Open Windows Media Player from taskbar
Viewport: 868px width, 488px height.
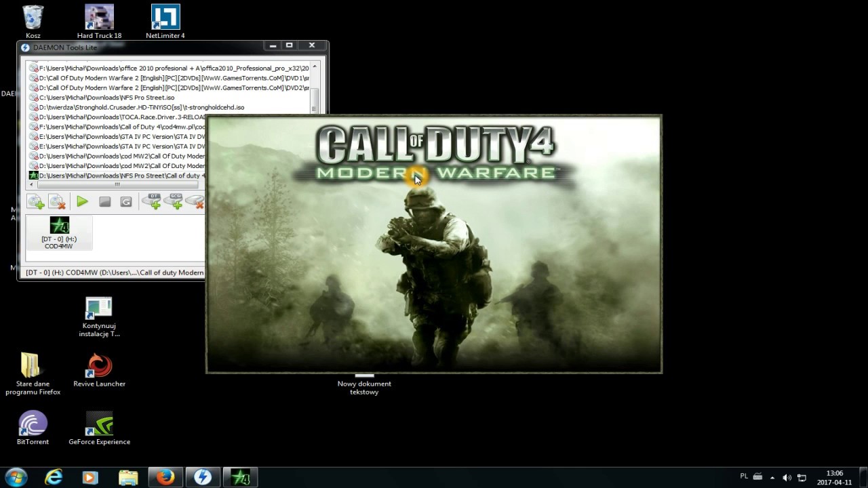pos(90,477)
